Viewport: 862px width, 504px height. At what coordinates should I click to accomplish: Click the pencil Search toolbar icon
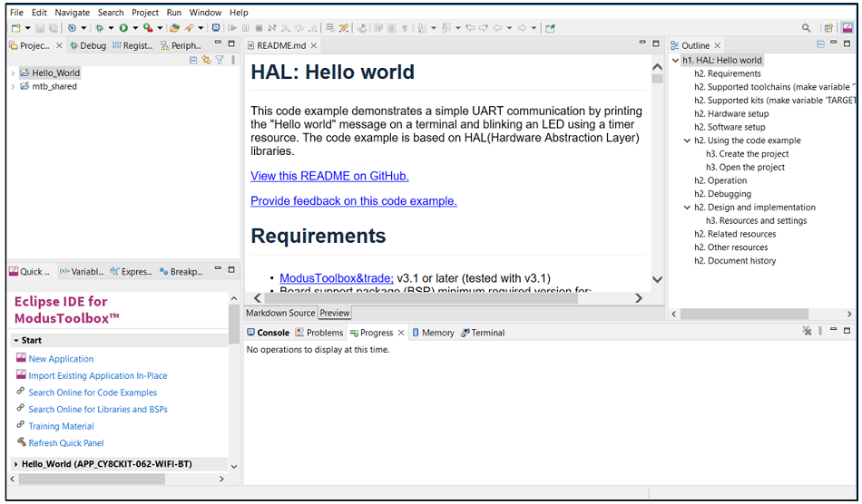coord(189,28)
